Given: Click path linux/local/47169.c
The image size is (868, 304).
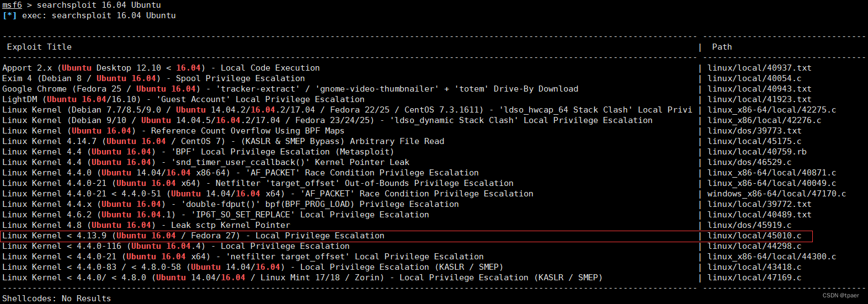Looking at the screenshot, I should pos(754,278).
